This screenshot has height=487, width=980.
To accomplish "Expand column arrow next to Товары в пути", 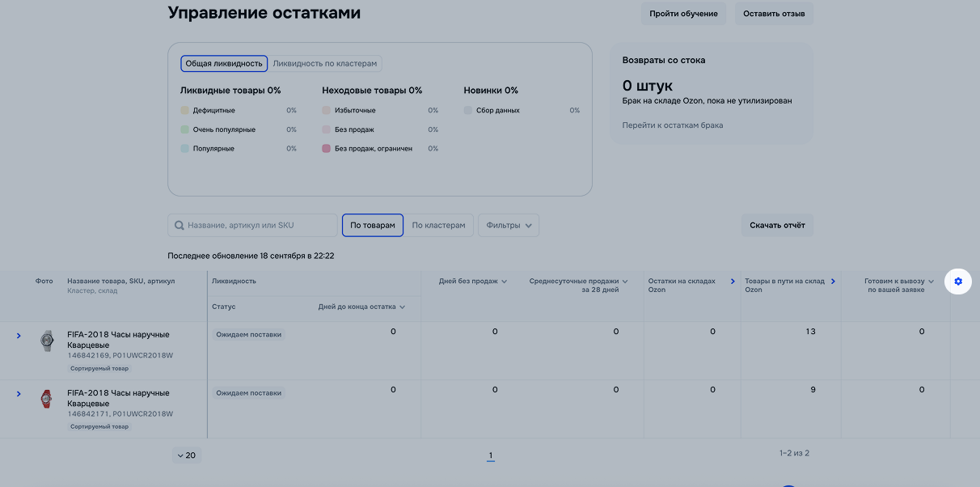I will point(833,282).
